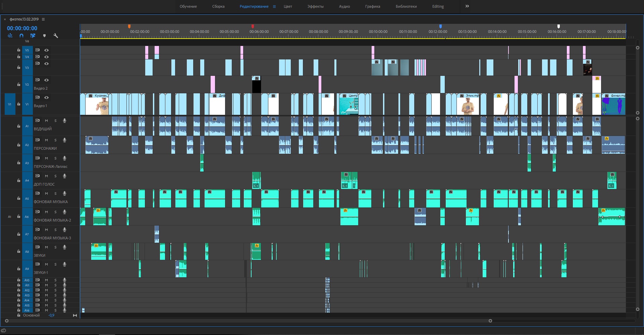644x335 pixels.
Task: Toggle A1 source patching button
Action: [10, 217]
